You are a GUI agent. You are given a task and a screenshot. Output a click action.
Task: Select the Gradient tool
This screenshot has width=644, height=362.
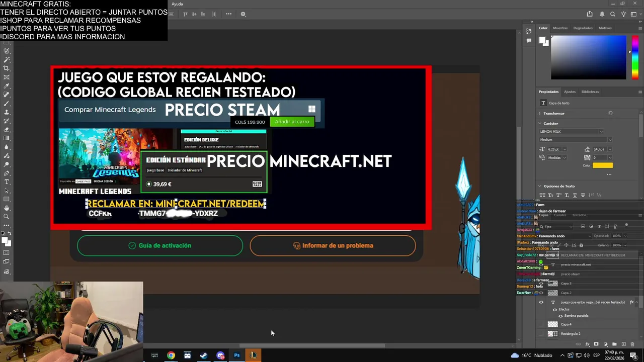[x=7, y=138]
